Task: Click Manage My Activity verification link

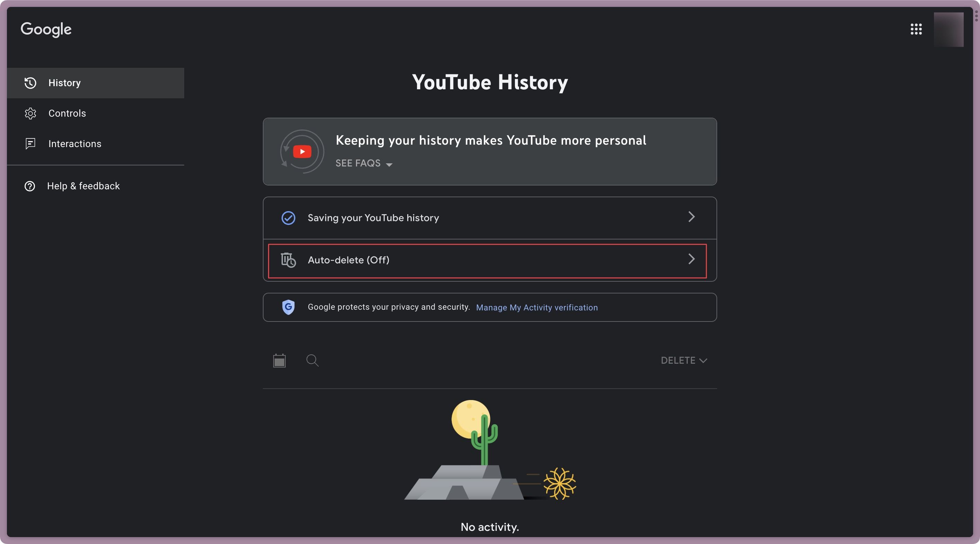Action: tap(537, 308)
